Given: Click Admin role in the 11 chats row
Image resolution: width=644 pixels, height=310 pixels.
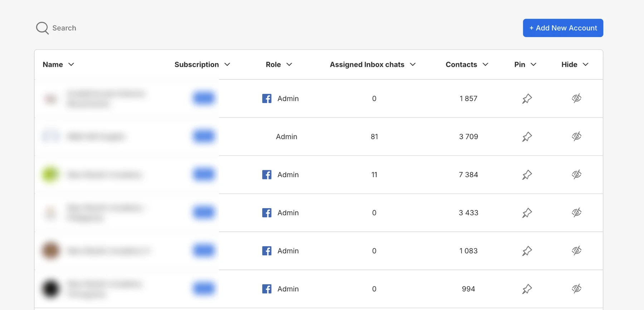Looking at the screenshot, I should coord(288,174).
